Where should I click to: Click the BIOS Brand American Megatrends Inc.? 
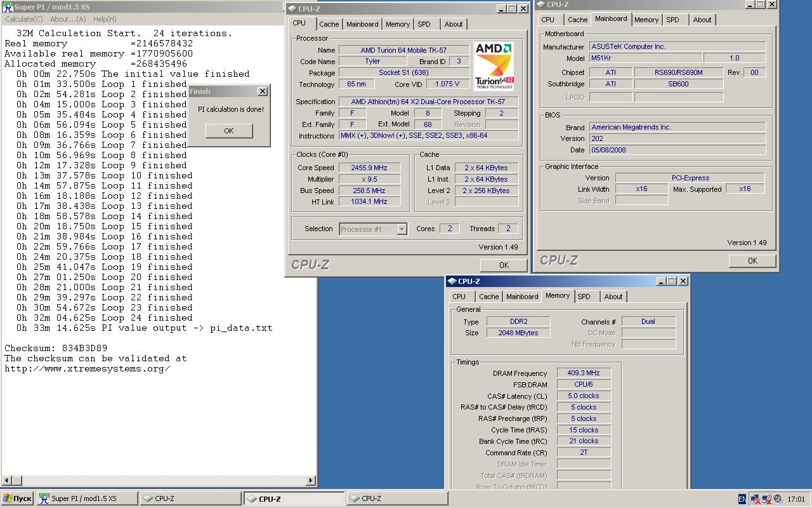[x=678, y=127]
